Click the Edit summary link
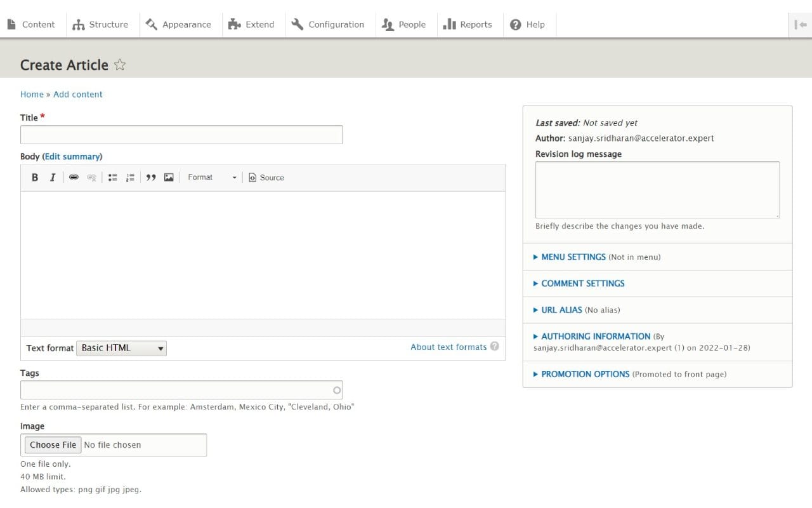This screenshot has width=812, height=508. click(x=72, y=156)
